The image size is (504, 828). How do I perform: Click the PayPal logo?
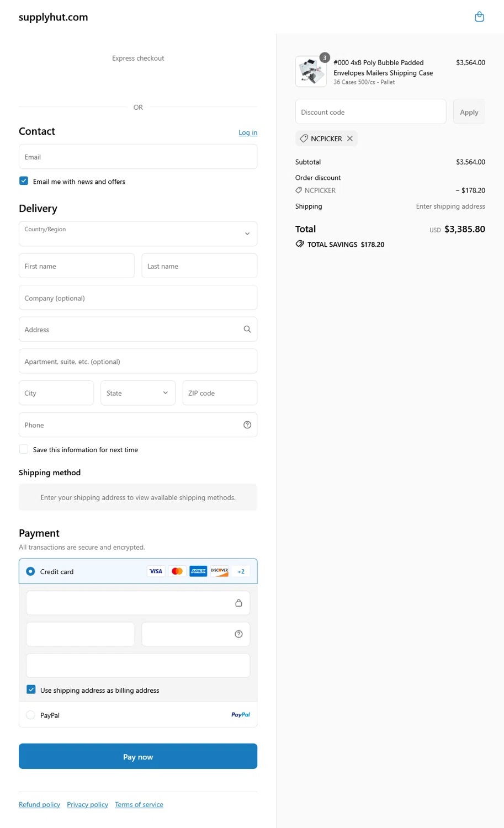241,715
